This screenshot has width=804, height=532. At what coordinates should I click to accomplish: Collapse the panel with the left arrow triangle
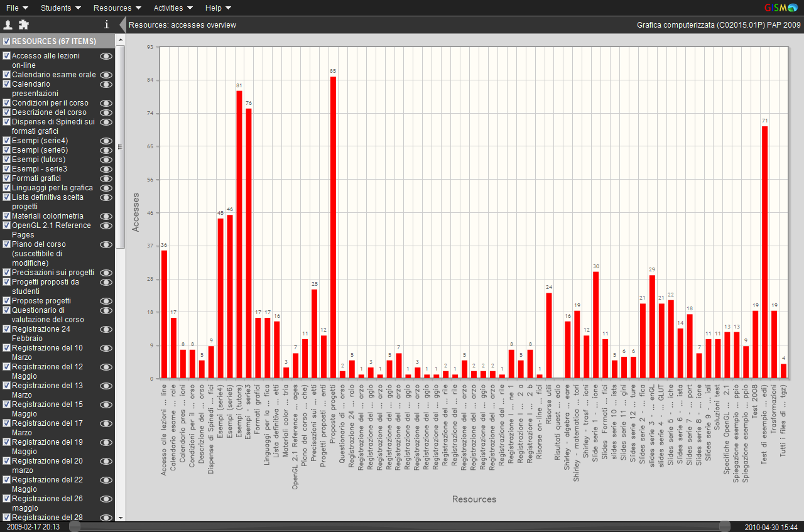(122, 25)
